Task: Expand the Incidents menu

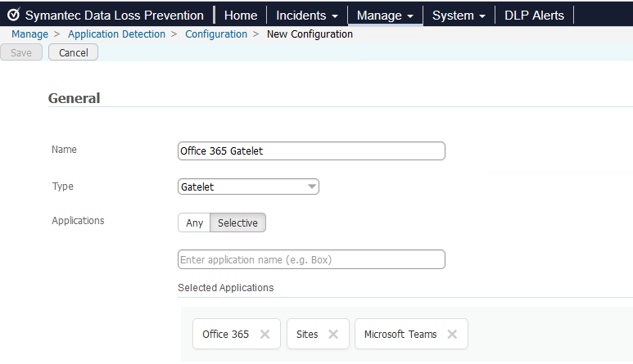Action: (307, 16)
